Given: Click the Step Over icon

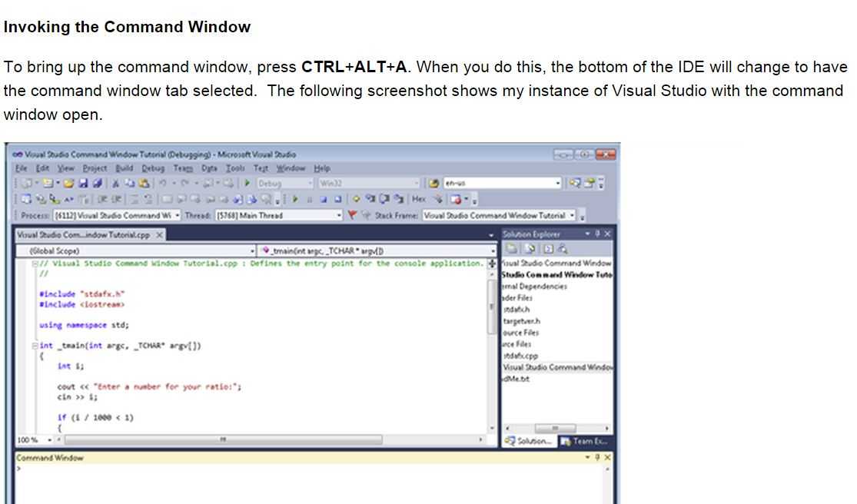Looking at the screenshot, I should [x=384, y=198].
